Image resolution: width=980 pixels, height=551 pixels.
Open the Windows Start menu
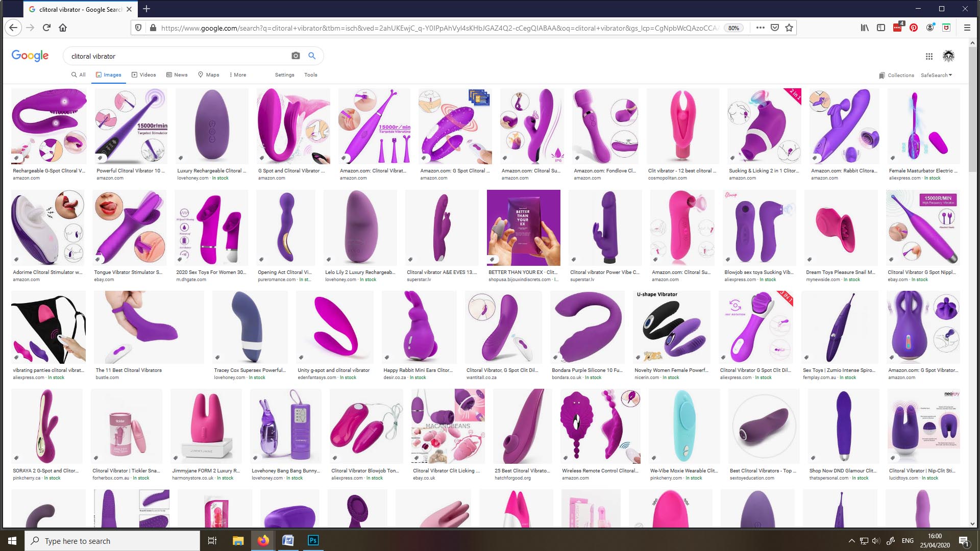12,541
